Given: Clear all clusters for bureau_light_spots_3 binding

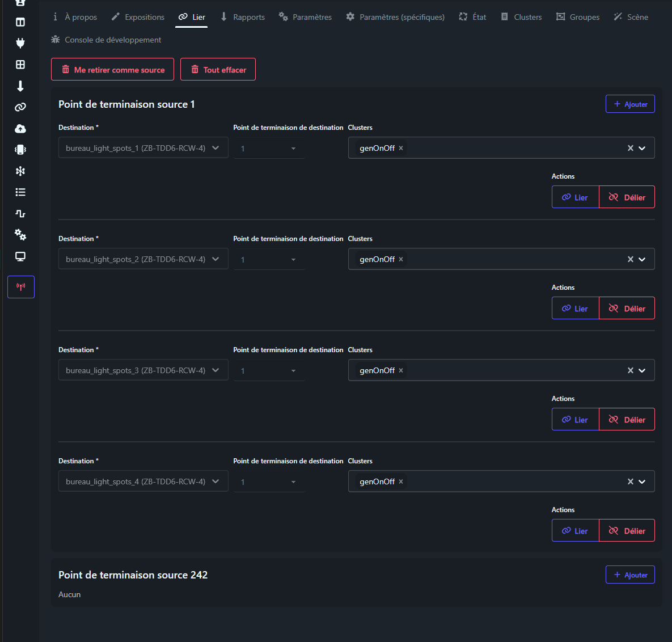Looking at the screenshot, I should 630,370.
